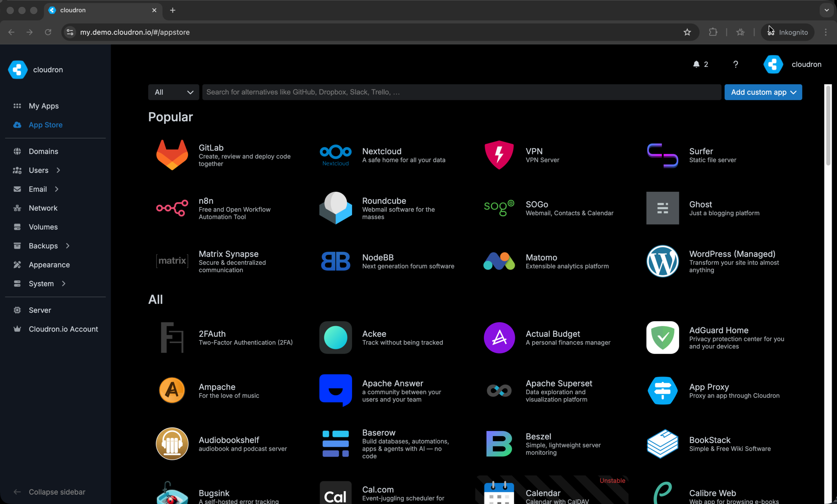Open the Surfer app icon
Viewport: 837px width, 504px height.
pos(662,155)
